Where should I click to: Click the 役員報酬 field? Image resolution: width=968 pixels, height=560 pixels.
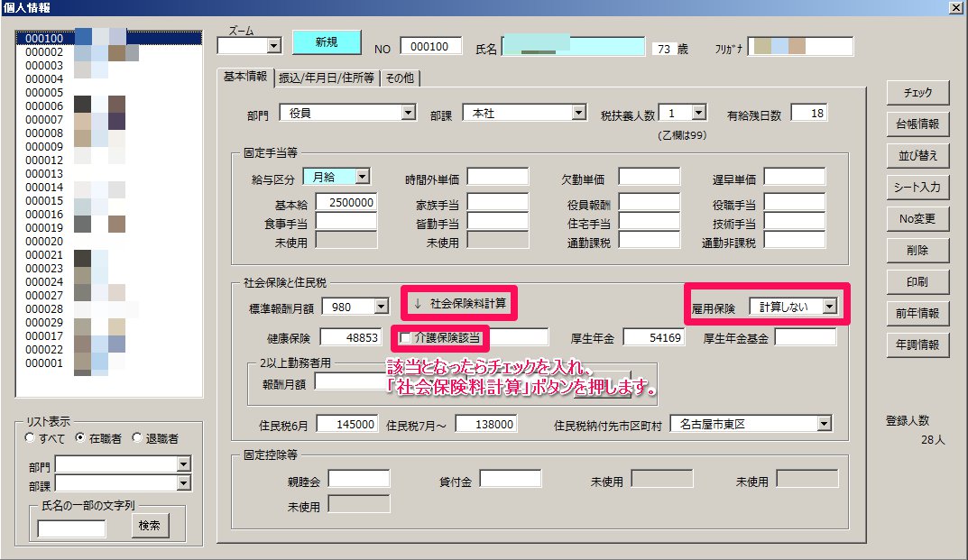650,203
